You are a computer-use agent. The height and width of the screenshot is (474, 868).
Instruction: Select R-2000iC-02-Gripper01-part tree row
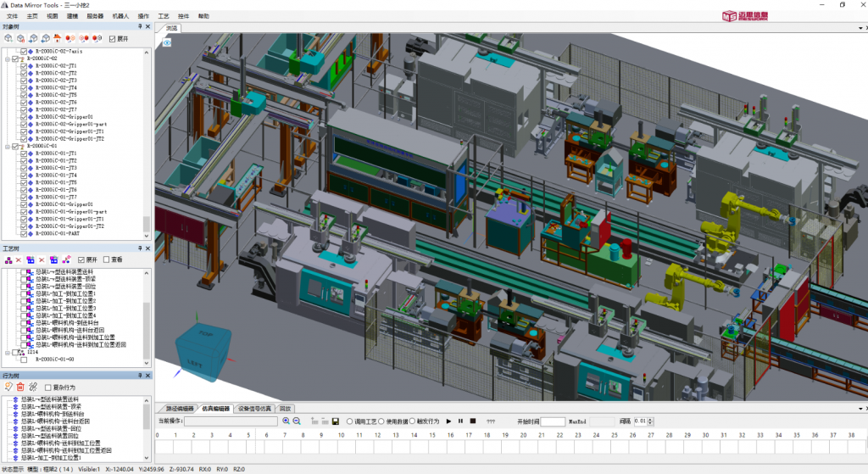(x=71, y=124)
